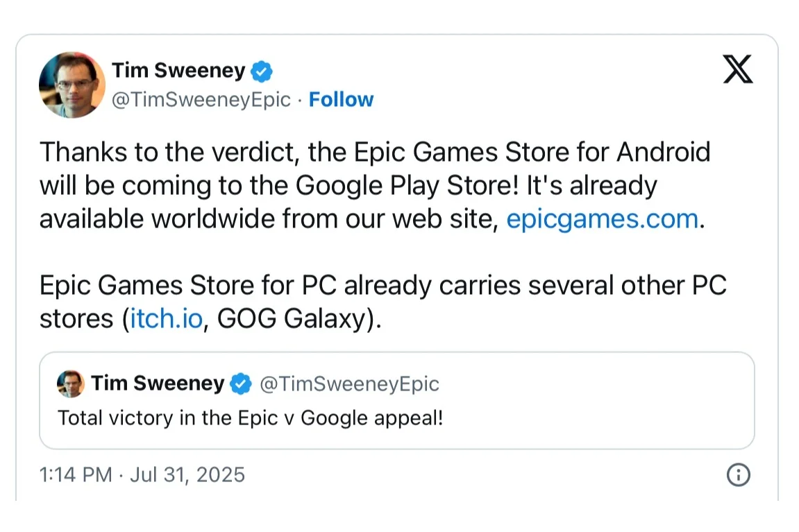This screenshot has height=532, width=799.
Task: Click the 'Epic Games Store for PC' phrase
Action: tap(189, 286)
